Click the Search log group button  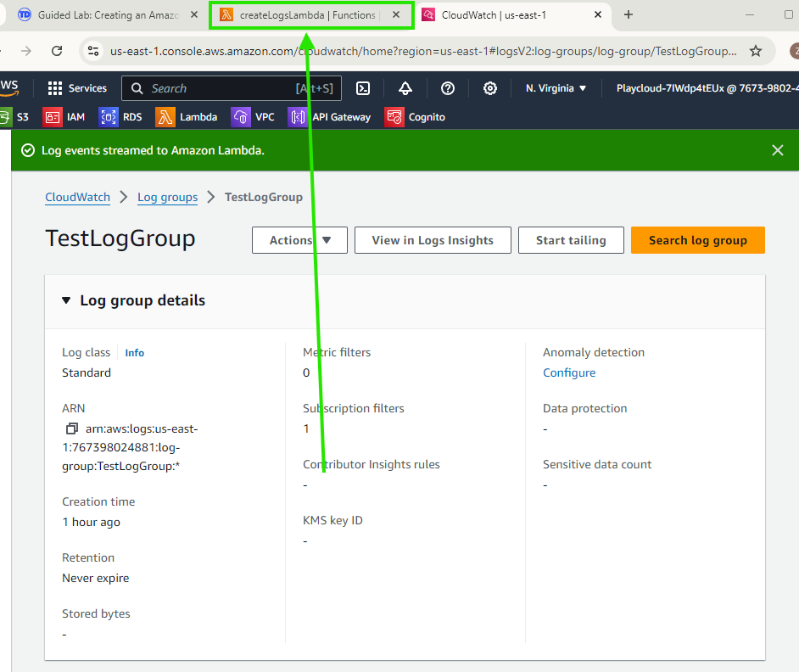697,240
